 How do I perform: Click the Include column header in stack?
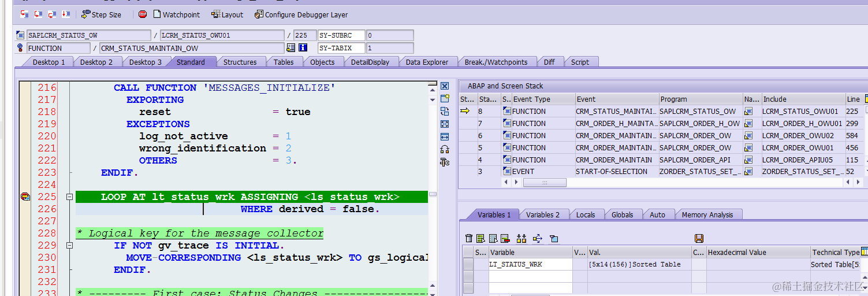(803, 99)
